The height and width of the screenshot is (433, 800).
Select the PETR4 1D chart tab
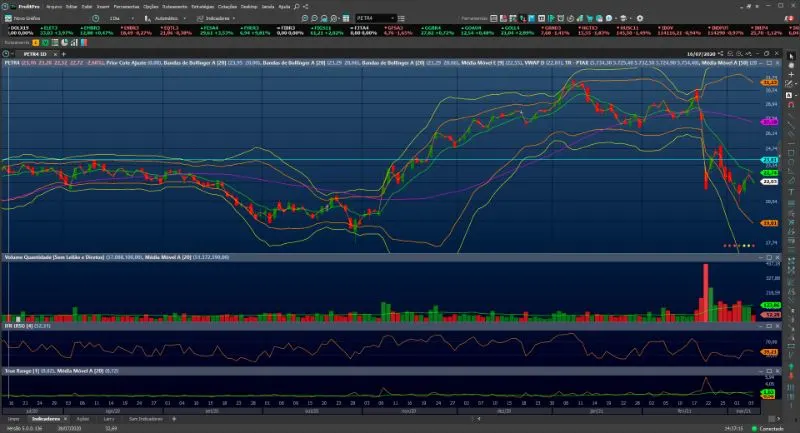click(x=35, y=54)
